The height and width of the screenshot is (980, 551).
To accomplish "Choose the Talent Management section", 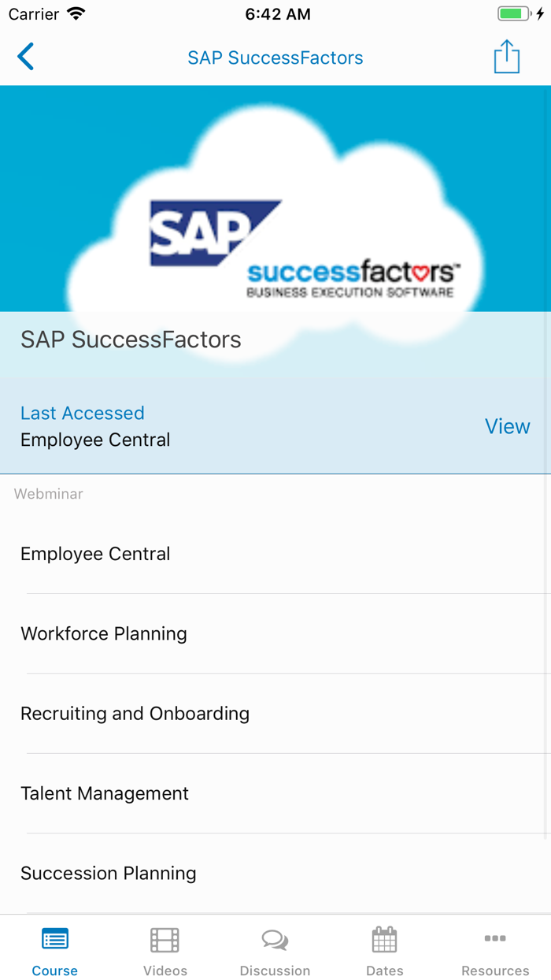I will point(105,793).
